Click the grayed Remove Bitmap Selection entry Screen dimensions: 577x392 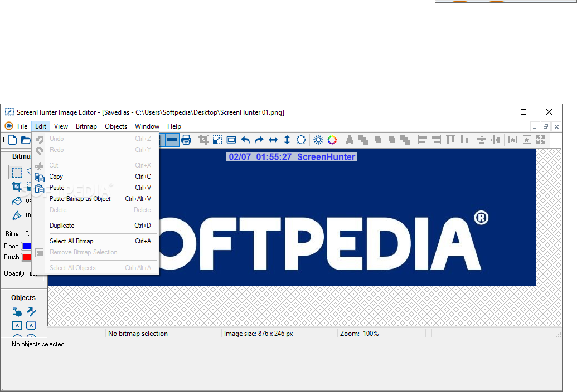click(x=96, y=252)
